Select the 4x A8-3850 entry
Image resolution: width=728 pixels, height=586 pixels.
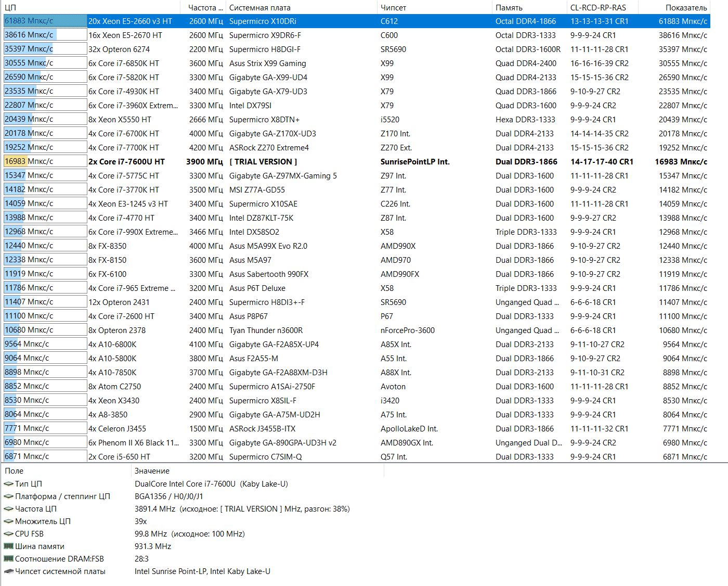click(x=108, y=415)
